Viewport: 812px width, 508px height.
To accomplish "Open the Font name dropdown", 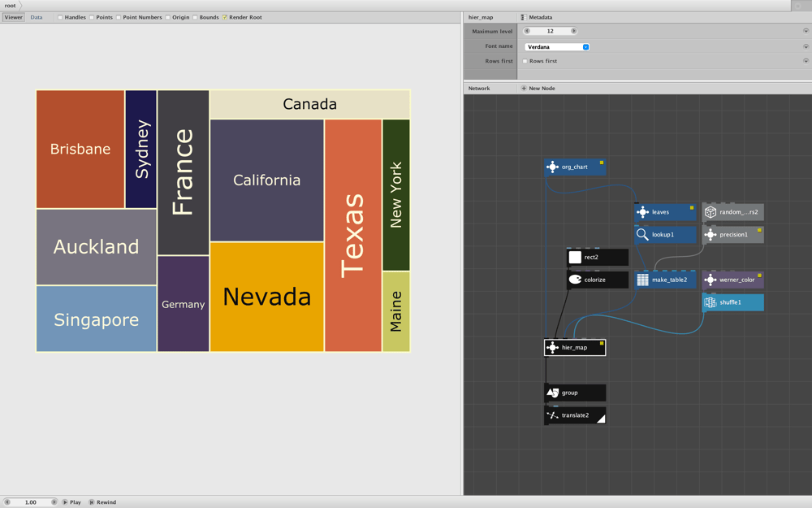I will click(x=557, y=46).
